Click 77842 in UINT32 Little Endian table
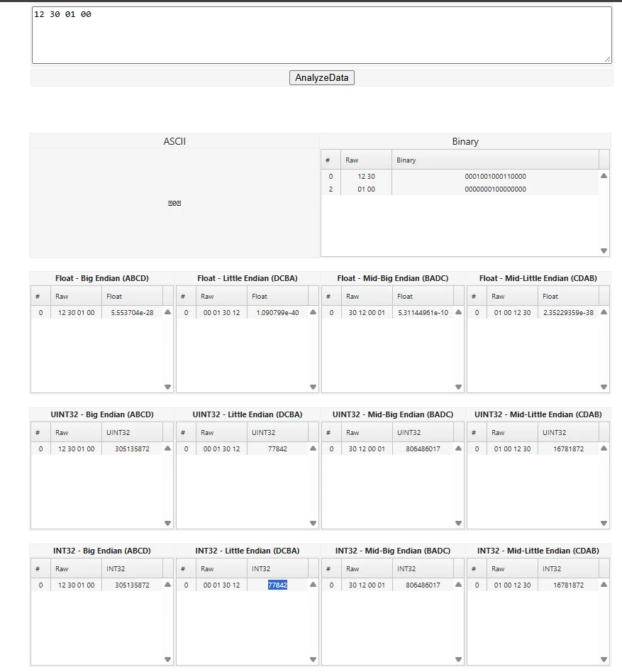Image resolution: width=622 pixels, height=672 pixels. click(x=277, y=448)
